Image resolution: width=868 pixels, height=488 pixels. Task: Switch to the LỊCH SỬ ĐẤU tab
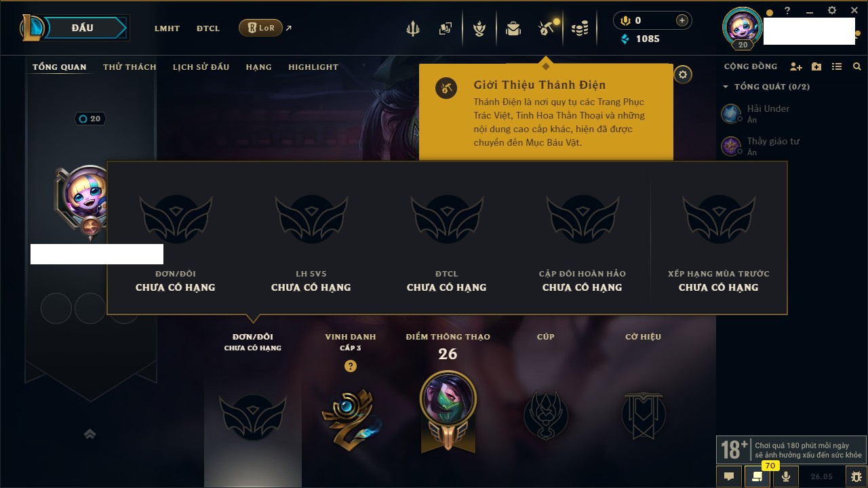point(201,67)
